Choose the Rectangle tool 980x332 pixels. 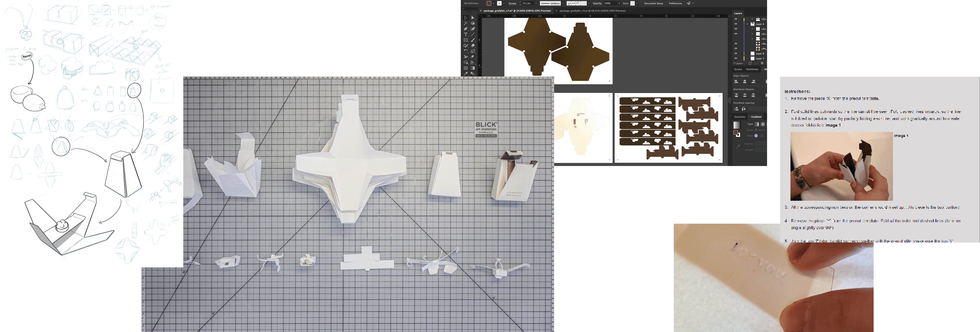tap(466, 40)
